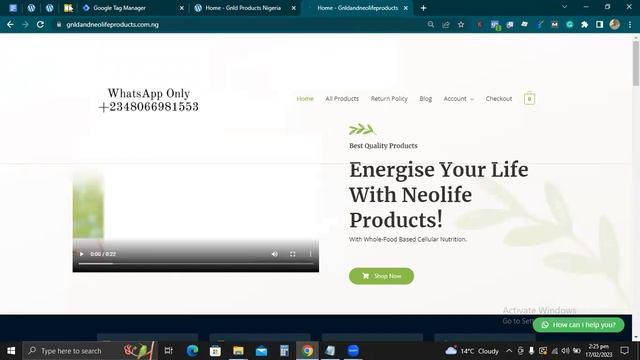Go forward in browser history

[x=25, y=24]
